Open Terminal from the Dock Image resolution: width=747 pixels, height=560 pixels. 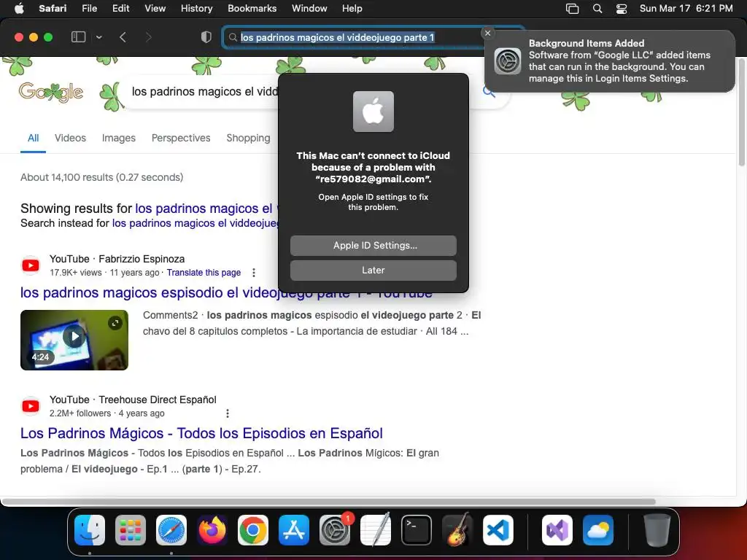417,530
